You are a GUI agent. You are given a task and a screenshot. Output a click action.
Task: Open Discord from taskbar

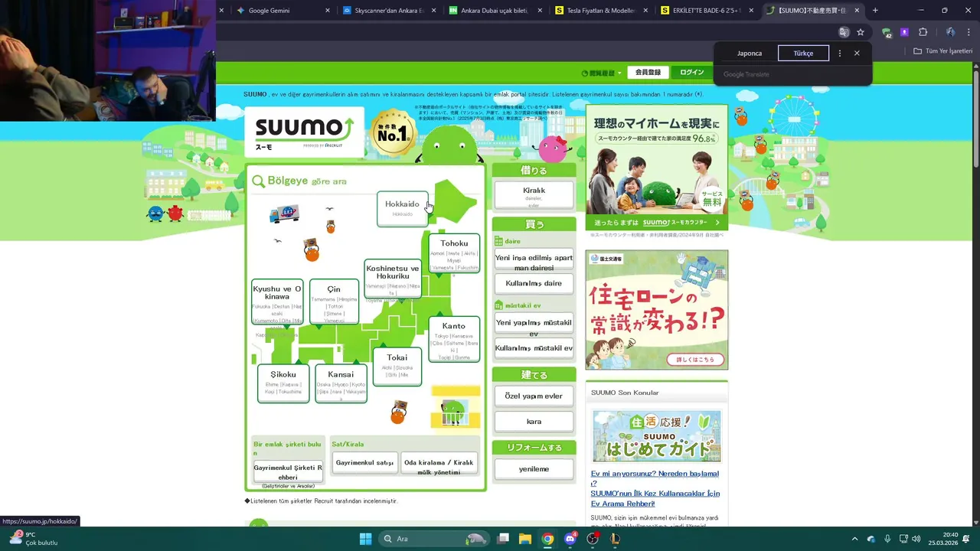(x=570, y=539)
